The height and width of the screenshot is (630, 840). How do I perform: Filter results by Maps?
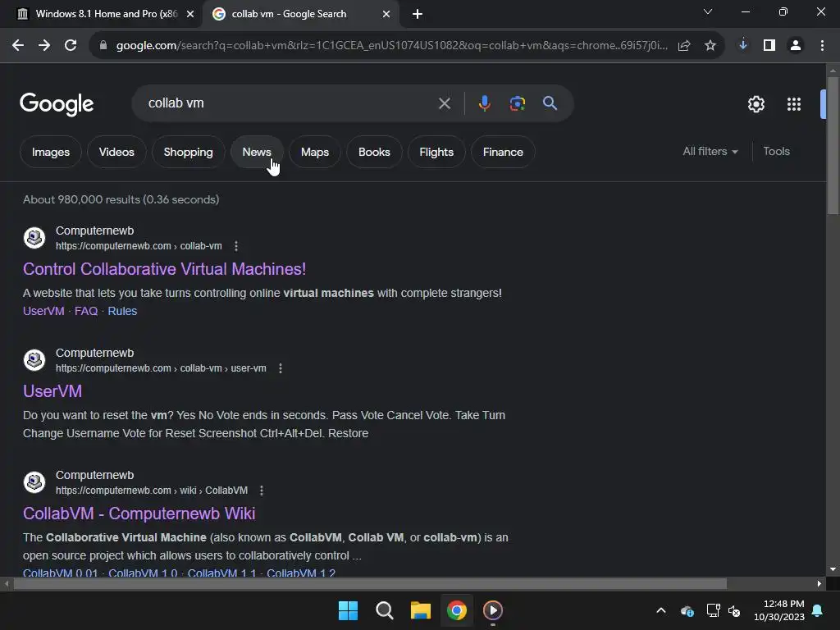[x=315, y=152]
